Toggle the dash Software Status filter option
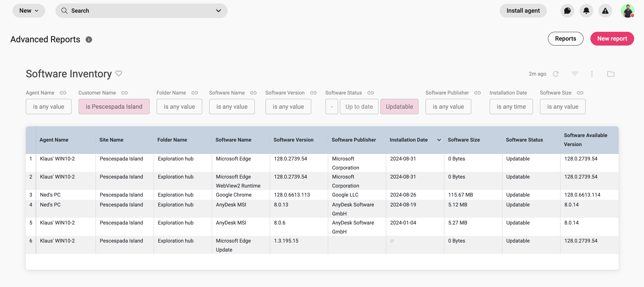This screenshot has width=644, height=287. 331,107
